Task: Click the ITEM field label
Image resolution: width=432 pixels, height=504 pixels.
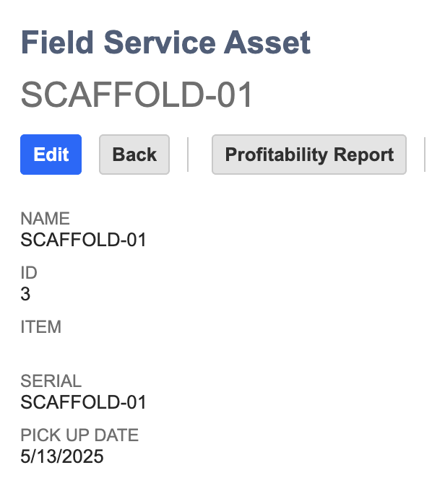Action: point(41,327)
